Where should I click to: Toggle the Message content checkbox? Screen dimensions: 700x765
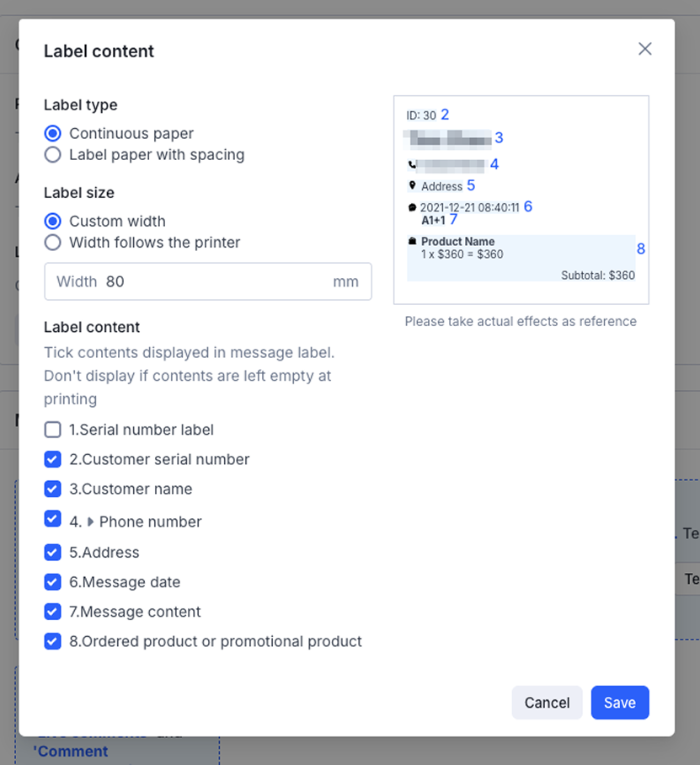[53, 612]
